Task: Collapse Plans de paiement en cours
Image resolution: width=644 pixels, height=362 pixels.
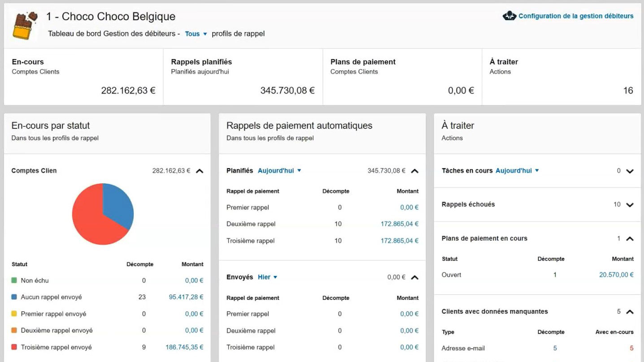Action: [630, 239]
